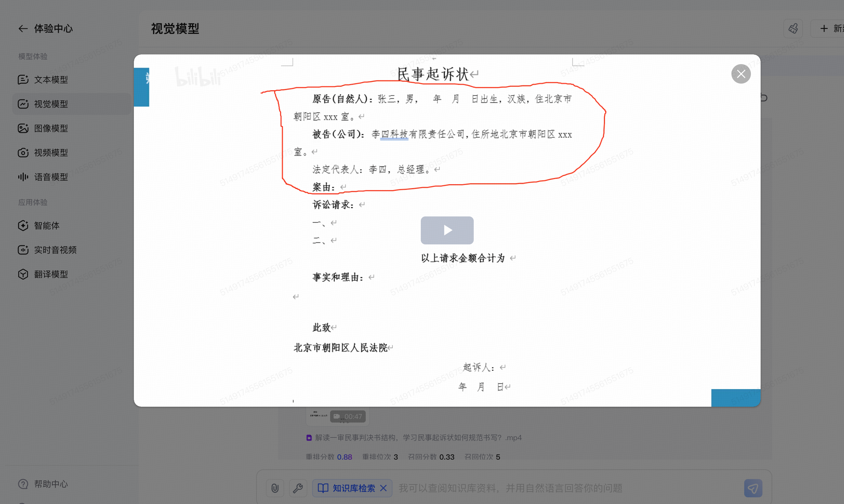Click the 视频模型 camera icon
844x504 pixels.
23,153
